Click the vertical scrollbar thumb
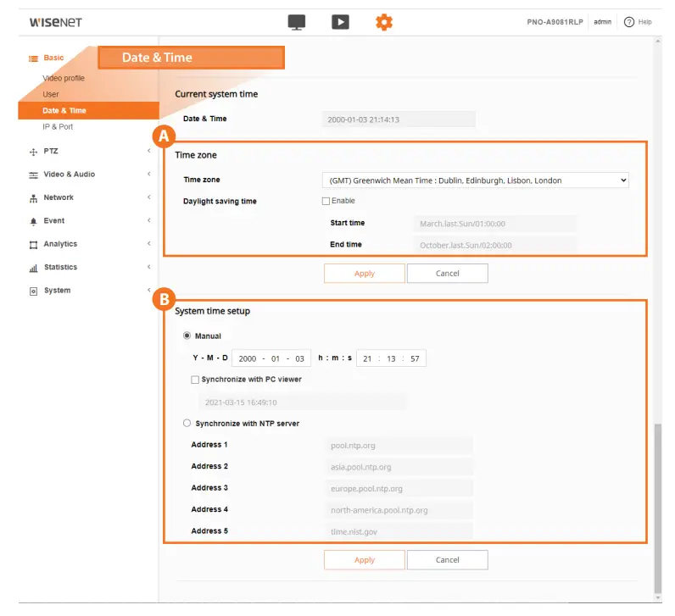The width and height of the screenshot is (675, 616). pos(658,508)
